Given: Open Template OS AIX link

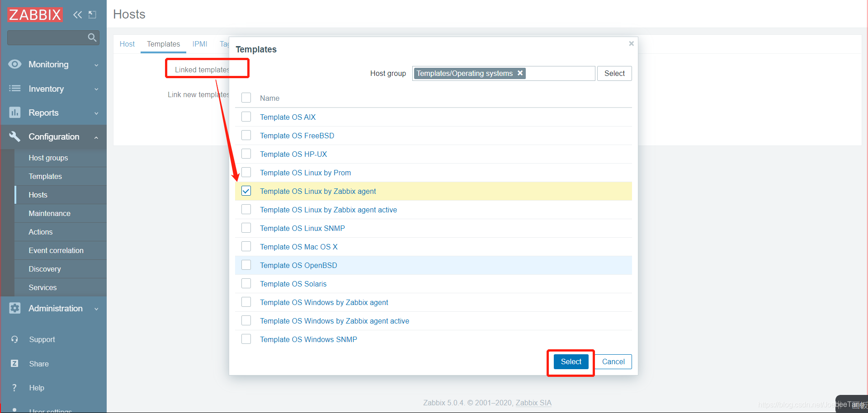Looking at the screenshot, I should point(288,117).
